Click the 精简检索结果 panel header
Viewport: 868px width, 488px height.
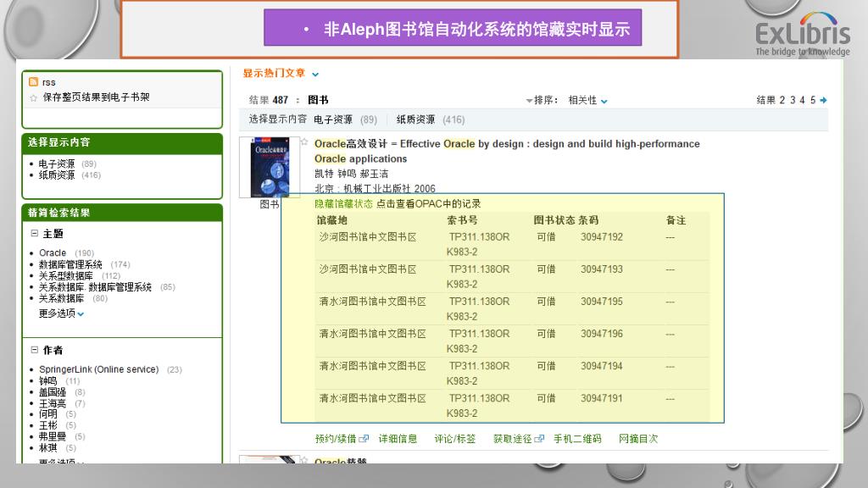122,213
